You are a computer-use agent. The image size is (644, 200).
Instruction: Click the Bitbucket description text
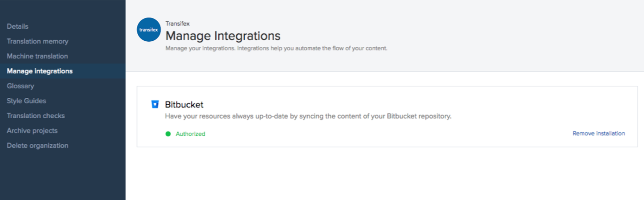[309, 117]
